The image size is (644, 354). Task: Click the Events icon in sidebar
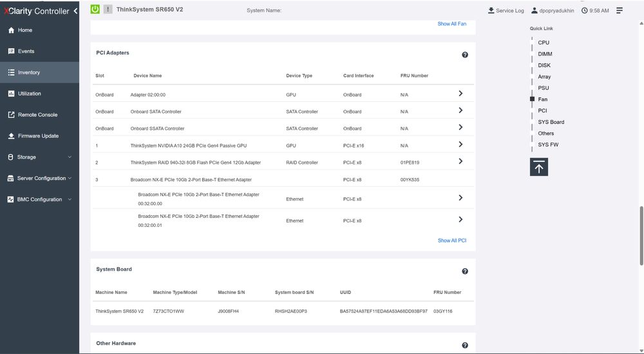coord(11,51)
